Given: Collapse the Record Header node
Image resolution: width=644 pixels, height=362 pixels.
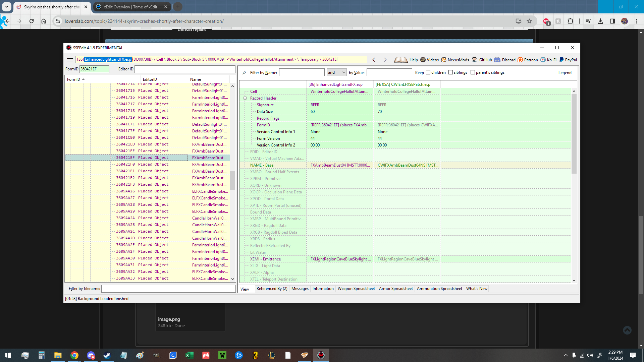Looking at the screenshot, I should pos(245,98).
